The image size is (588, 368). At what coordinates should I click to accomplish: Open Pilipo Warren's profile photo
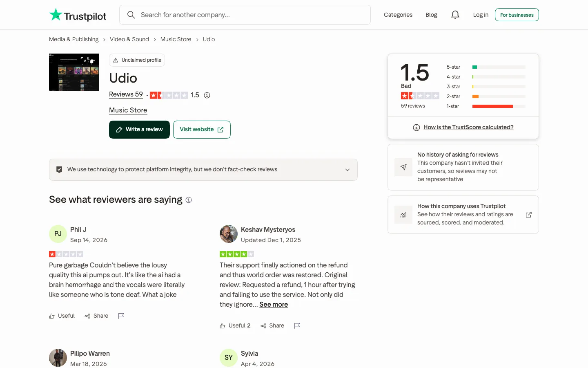[58, 358]
